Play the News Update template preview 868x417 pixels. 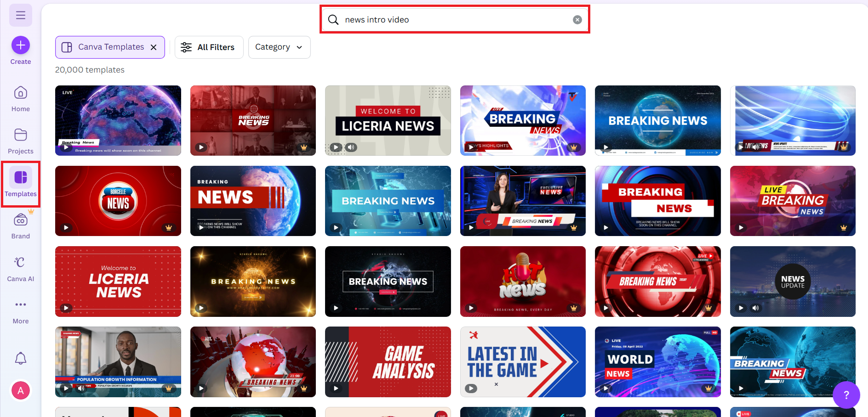[x=741, y=308]
